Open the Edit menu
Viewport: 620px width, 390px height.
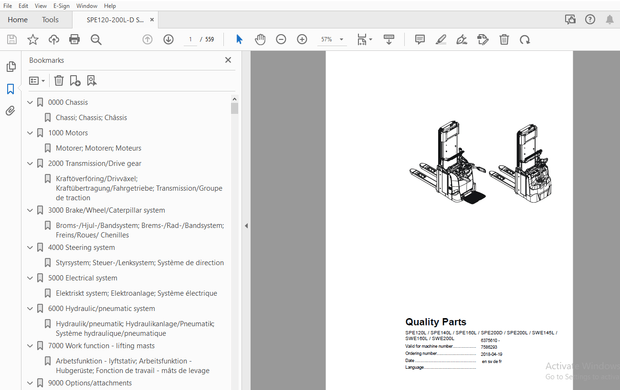point(23,6)
